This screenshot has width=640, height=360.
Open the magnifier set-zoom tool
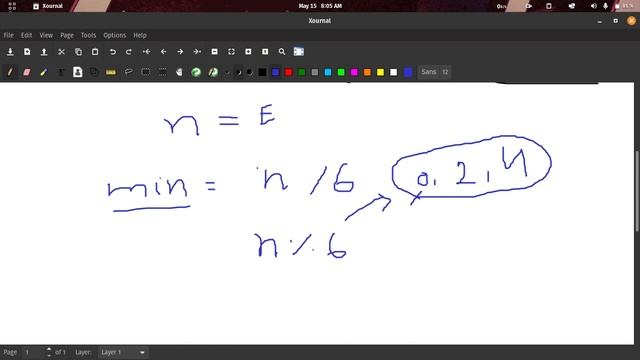(x=282, y=52)
